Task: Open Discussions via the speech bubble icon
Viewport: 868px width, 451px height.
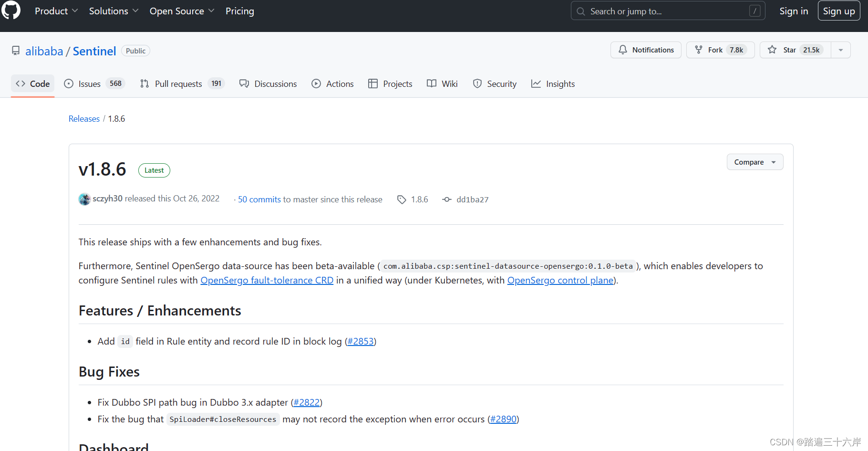Action: (244, 84)
